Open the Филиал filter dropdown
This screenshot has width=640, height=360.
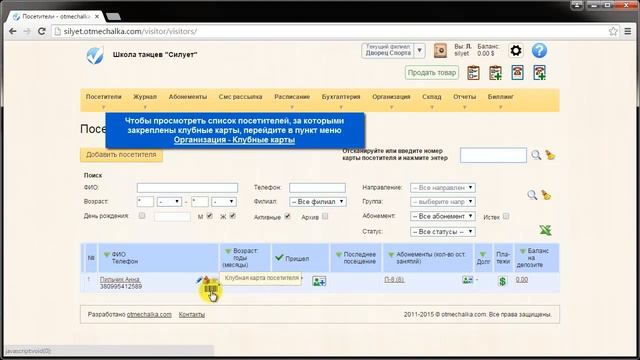point(318,202)
